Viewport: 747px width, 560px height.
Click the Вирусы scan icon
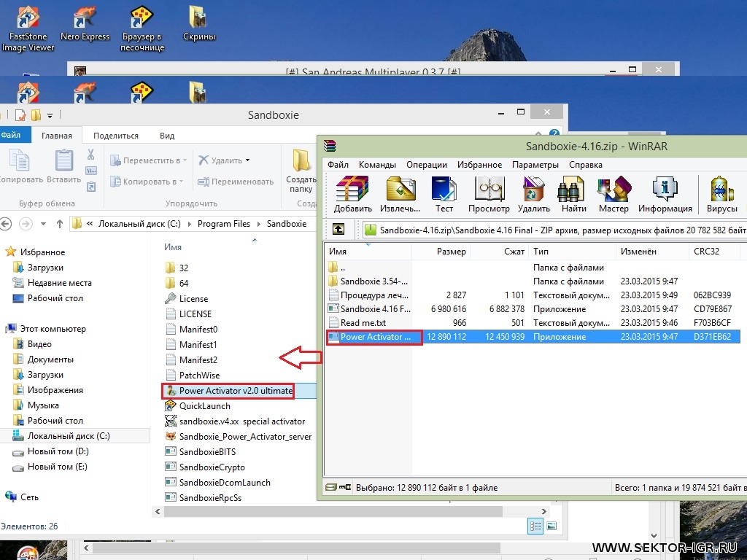(x=721, y=194)
